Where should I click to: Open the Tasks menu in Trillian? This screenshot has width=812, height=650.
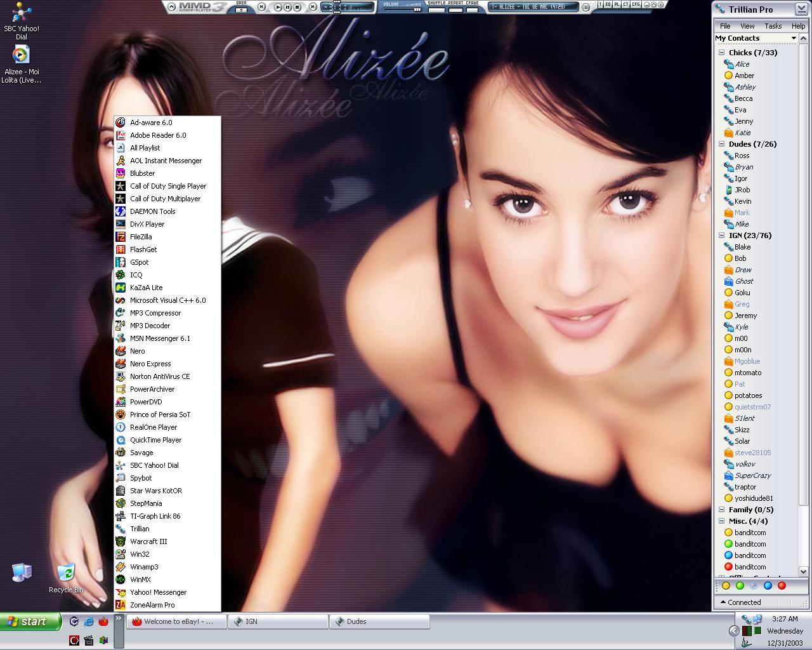tap(773, 26)
